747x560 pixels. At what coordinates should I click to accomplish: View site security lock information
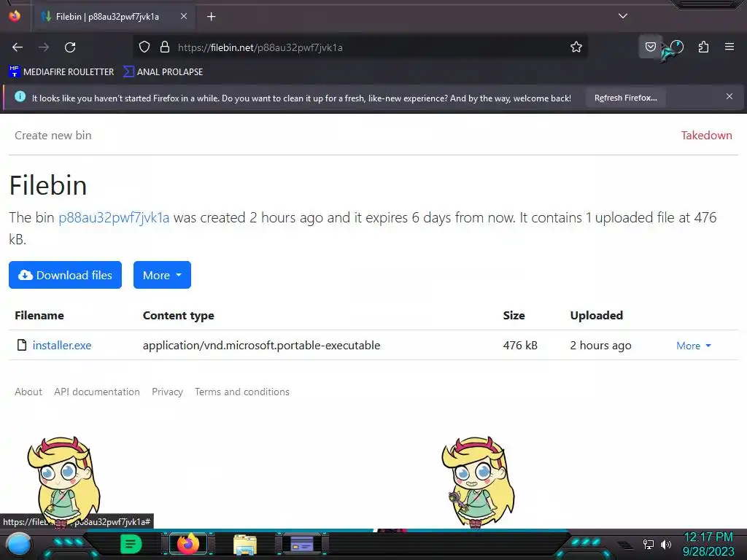pos(165,47)
